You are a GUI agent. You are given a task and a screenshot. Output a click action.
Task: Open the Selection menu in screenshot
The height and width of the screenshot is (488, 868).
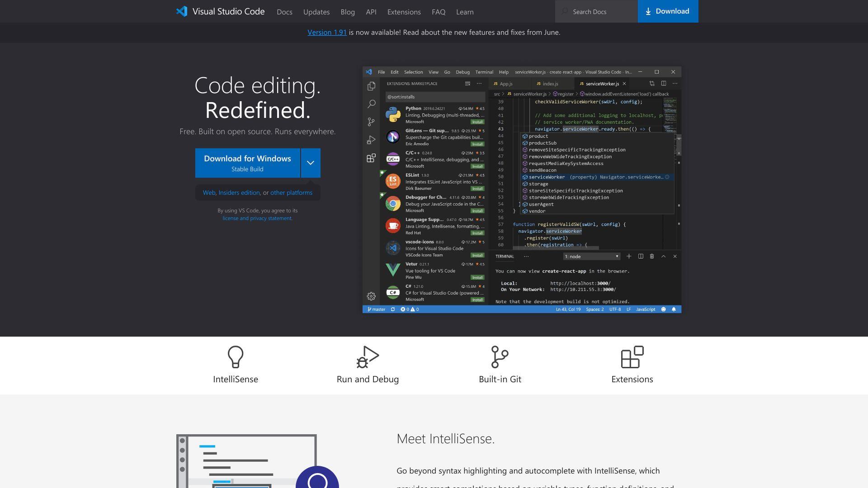point(413,72)
